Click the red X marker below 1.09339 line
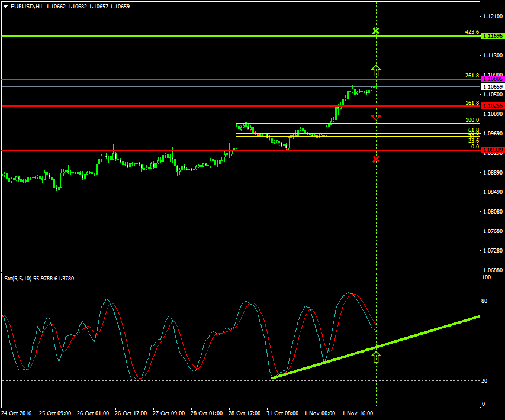Image resolution: width=505 pixels, height=420 pixels. pos(376,159)
